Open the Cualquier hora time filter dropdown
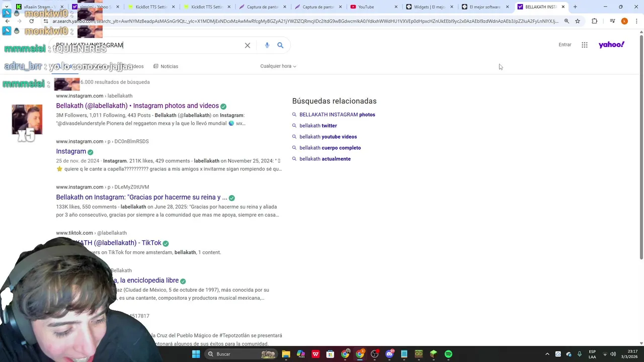The width and height of the screenshot is (644, 362). (x=278, y=66)
